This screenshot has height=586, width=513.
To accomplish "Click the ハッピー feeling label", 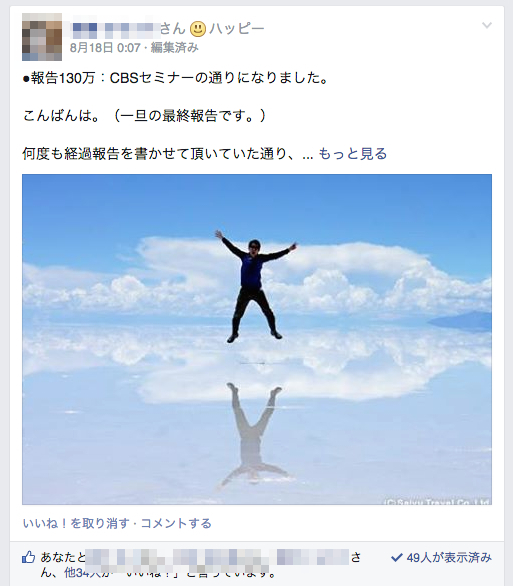I will tap(237, 28).
